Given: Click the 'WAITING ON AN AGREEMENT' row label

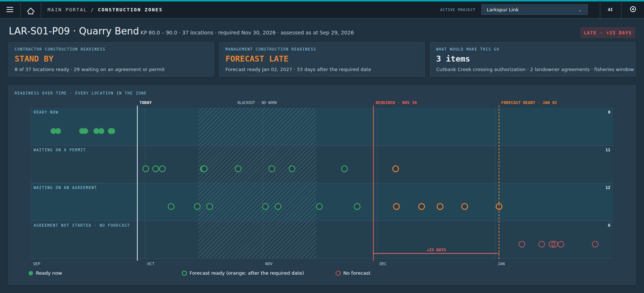Looking at the screenshot, I should pyautogui.click(x=65, y=188).
